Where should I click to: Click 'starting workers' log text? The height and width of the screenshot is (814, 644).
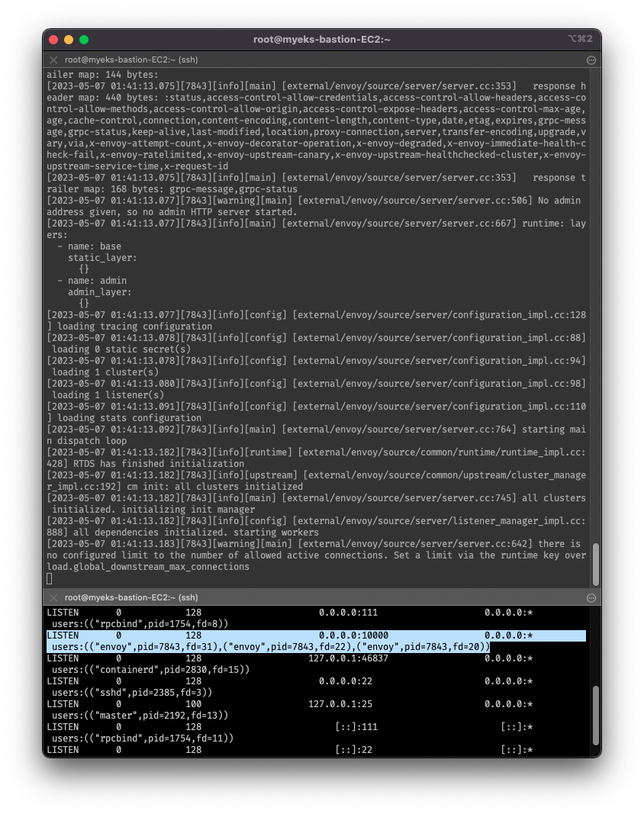(x=275, y=532)
